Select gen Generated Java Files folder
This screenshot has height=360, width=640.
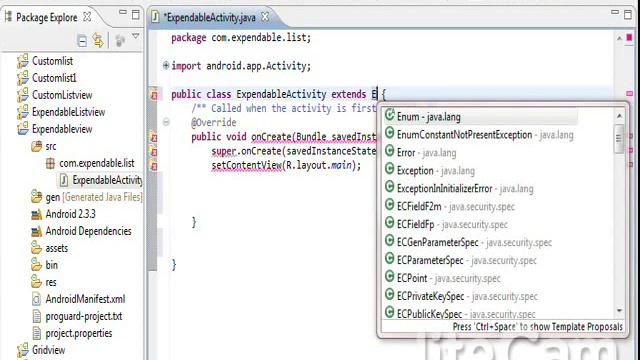click(93, 197)
